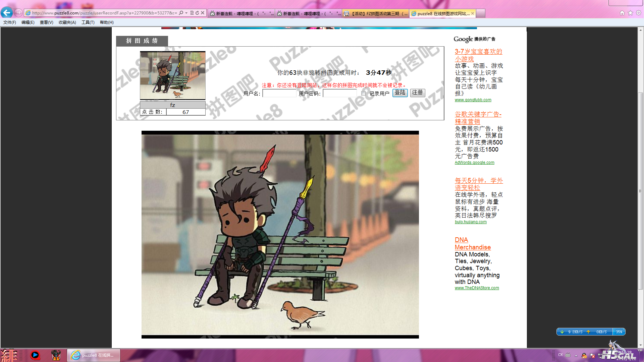This screenshot has width=644, height=362.
Task: Close the puzzle8 tab
Action: pos(473,13)
